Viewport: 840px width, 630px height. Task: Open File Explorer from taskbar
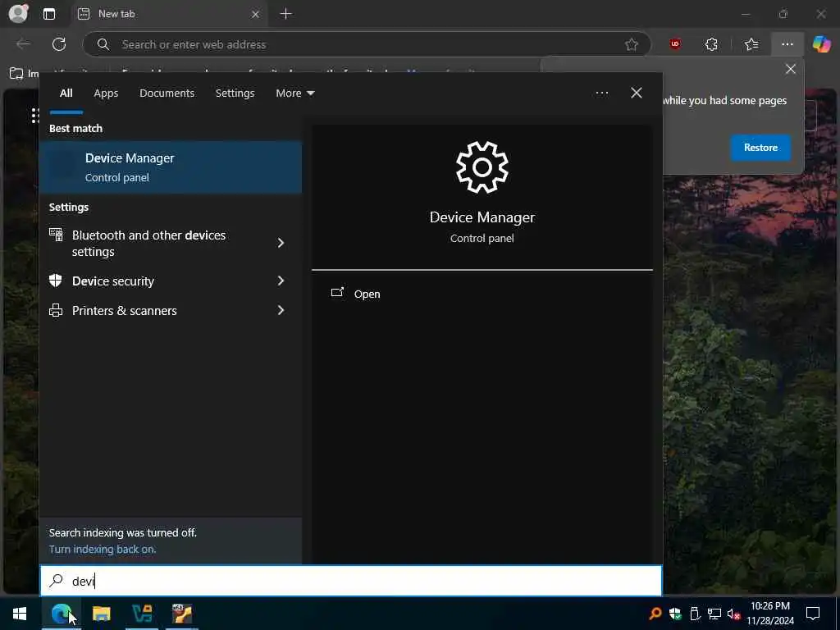(101, 614)
